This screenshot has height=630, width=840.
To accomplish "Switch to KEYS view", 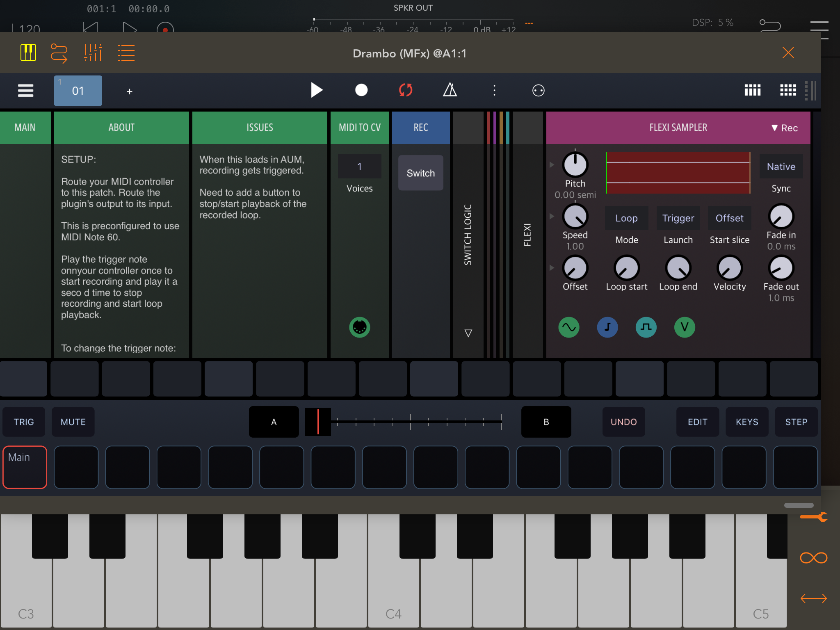I will pos(746,422).
